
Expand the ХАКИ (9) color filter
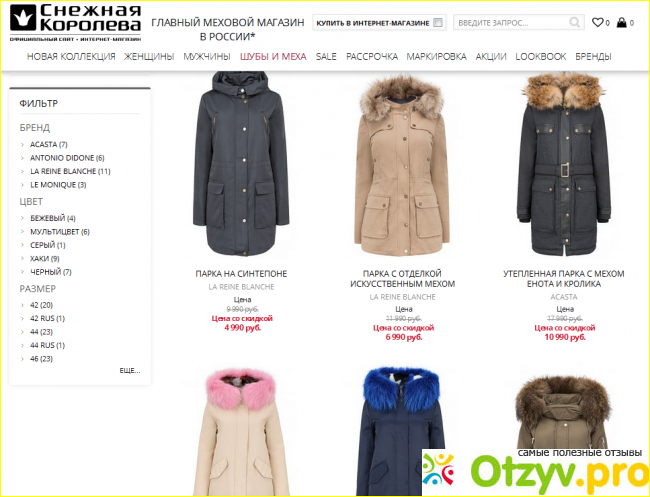(44, 259)
